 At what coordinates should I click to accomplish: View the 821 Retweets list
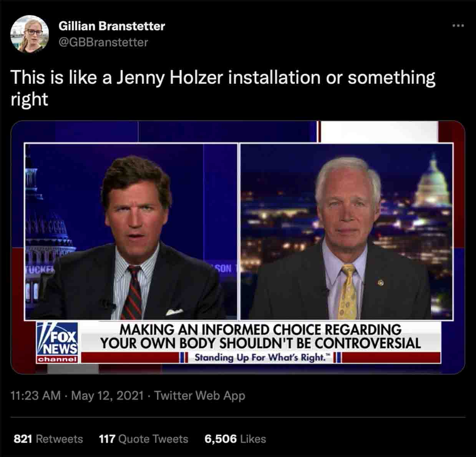[48, 439]
